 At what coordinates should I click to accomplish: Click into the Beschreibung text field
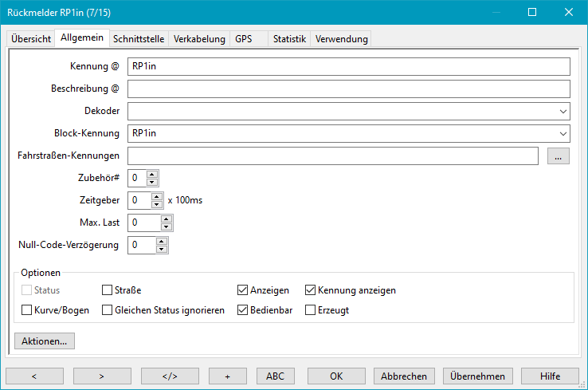[348, 89]
